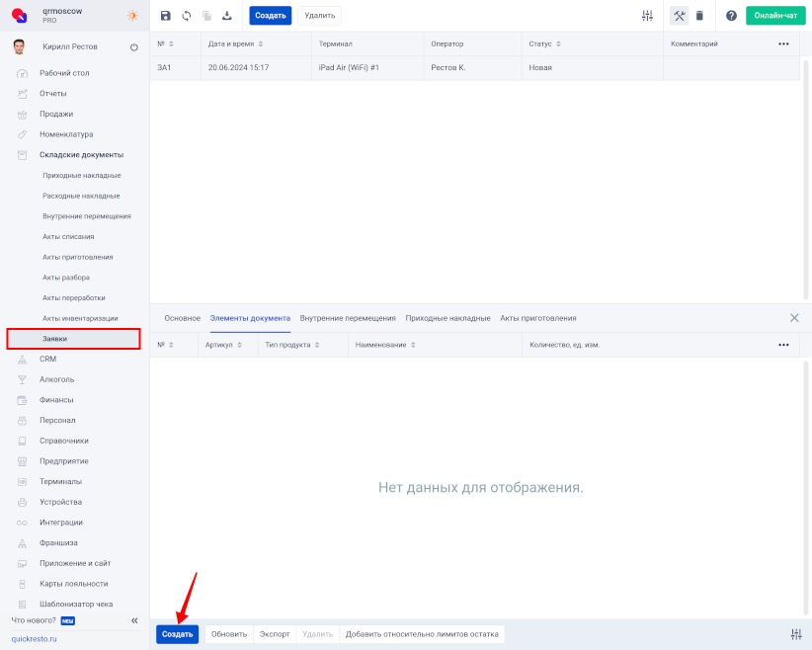This screenshot has width=812, height=650.
Task: Toggle the sun theme icon near qrmoscow
Action: [x=132, y=16]
